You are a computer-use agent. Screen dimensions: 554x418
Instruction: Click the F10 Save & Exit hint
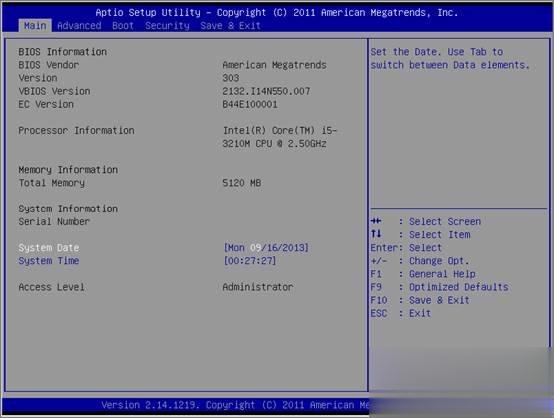pyautogui.click(x=420, y=300)
